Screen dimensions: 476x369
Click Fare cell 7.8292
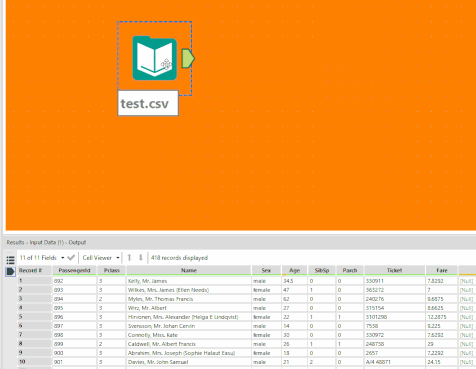point(442,281)
